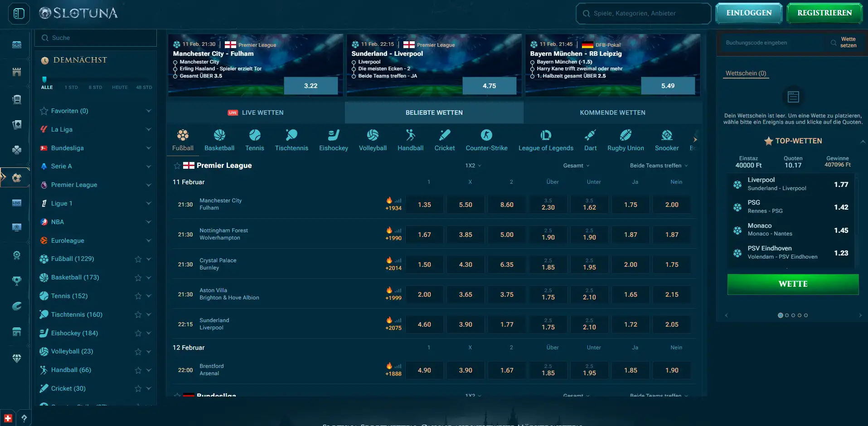Open the Gesamt dropdown above the odds
The height and width of the screenshot is (426, 868).
coord(577,166)
